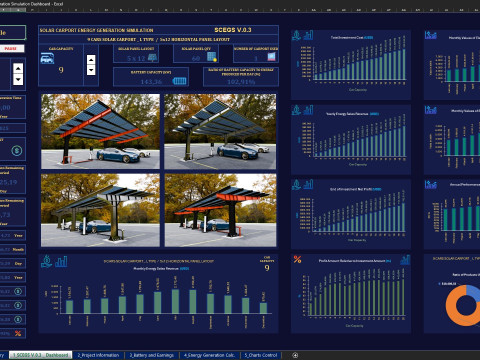
Task: Click the '25,19' value in the left sidebar
Action: point(9,182)
